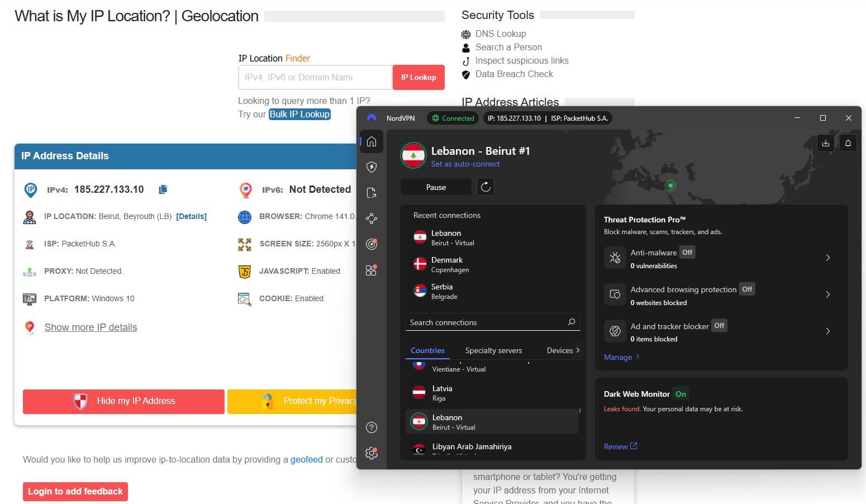Expand more tabs arrow next to Devices

(578, 350)
